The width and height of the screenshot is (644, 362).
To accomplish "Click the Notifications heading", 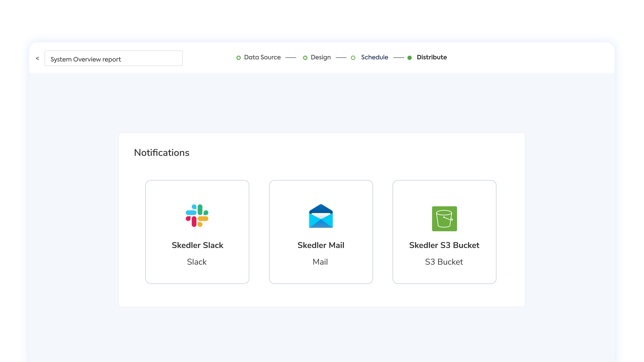I will point(162,152).
